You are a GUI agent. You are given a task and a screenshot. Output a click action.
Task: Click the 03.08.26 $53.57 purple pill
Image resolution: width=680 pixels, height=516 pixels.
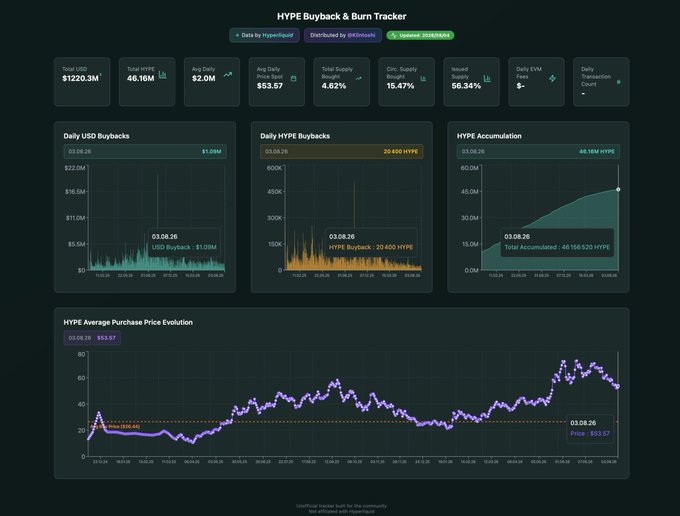[x=92, y=338]
